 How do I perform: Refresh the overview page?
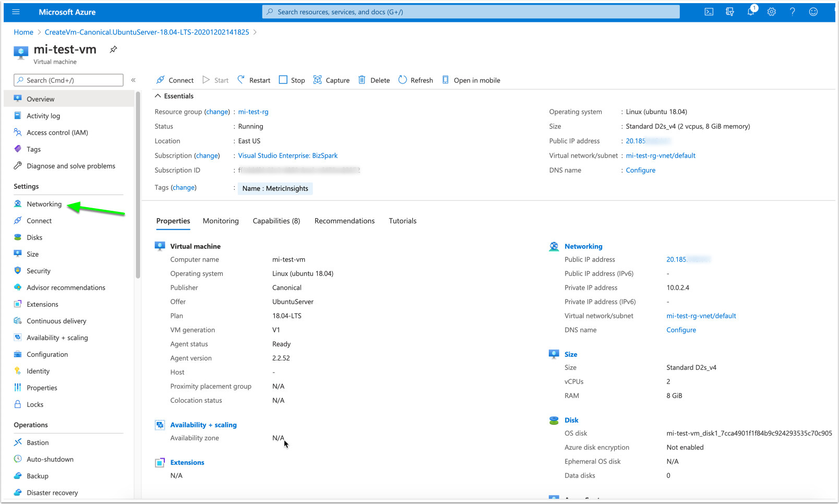click(x=416, y=80)
